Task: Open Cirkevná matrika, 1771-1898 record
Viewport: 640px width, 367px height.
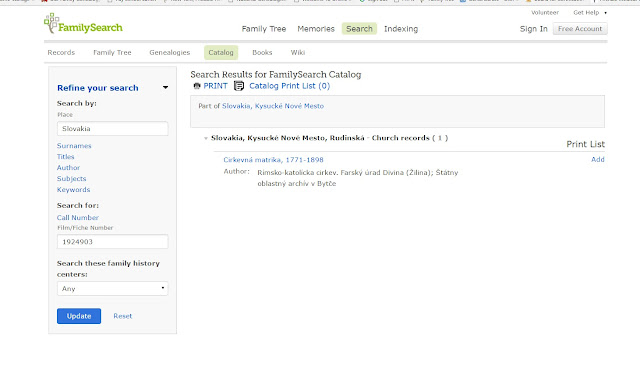Action: click(x=273, y=160)
